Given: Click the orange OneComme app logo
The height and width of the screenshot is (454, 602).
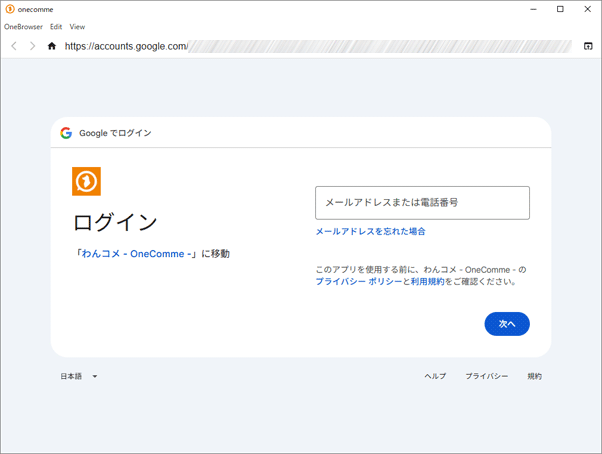Looking at the screenshot, I should click(86, 181).
